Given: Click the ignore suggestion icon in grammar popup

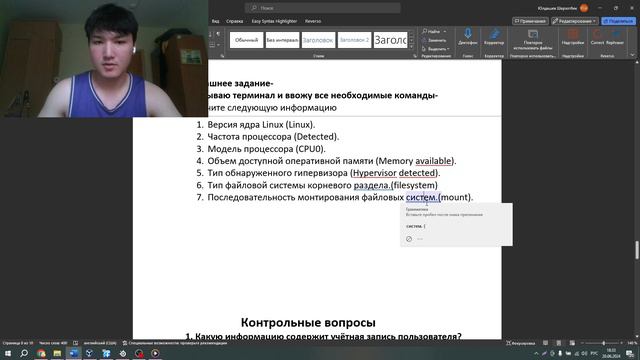Looking at the screenshot, I should pyautogui.click(x=409, y=239).
